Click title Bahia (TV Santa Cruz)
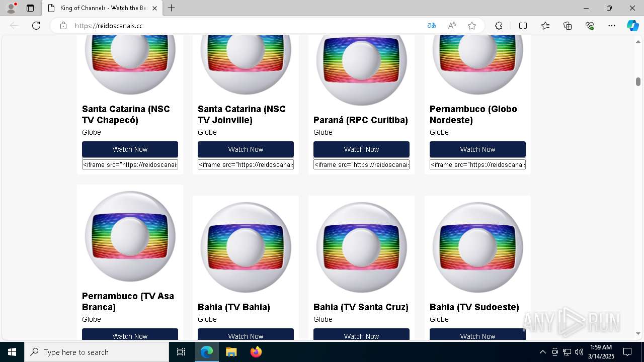The height and width of the screenshot is (362, 644). tap(361, 307)
